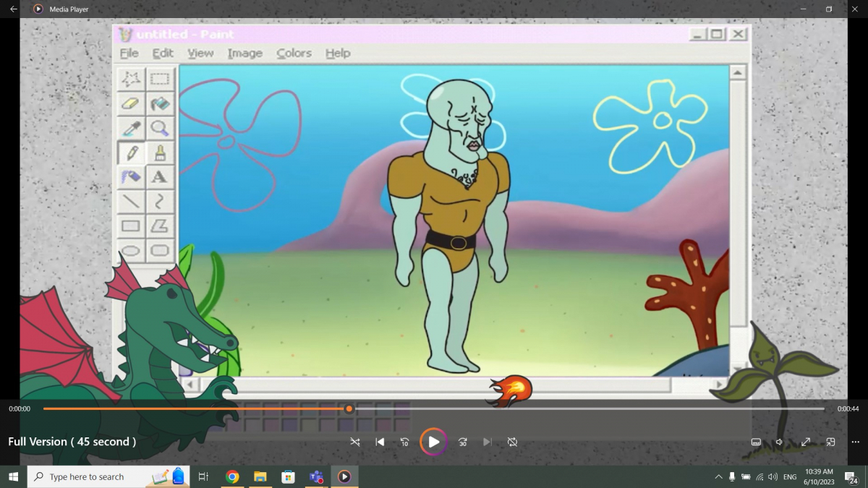
Task: Select the Eraser tool in Paint
Action: point(131,104)
